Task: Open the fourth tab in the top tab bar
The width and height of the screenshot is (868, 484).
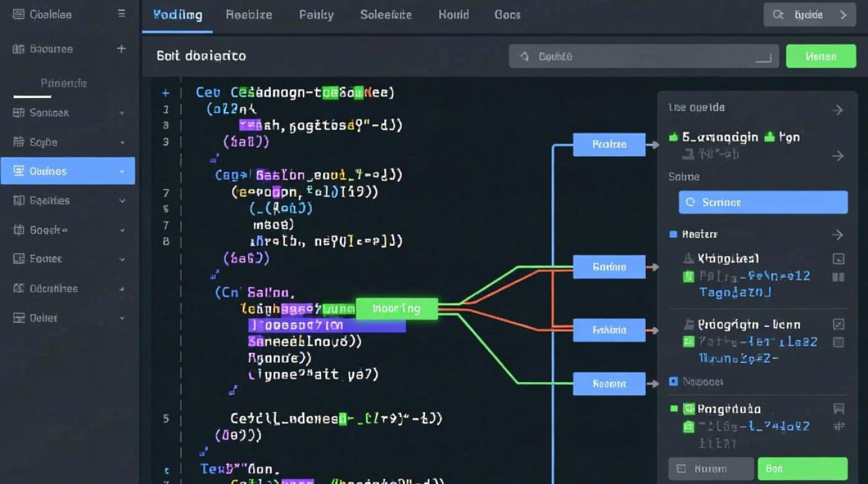Action: point(386,15)
